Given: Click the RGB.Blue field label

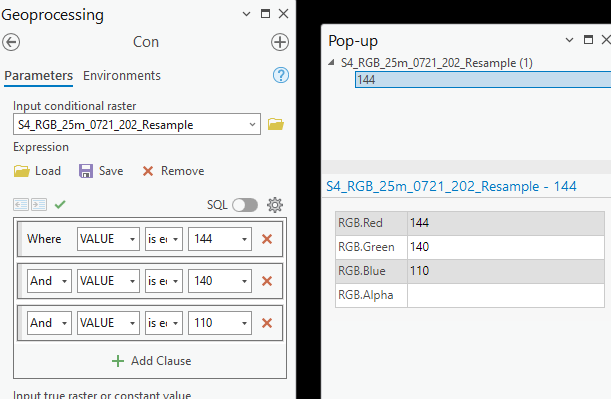Looking at the screenshot, I should 362,271.
